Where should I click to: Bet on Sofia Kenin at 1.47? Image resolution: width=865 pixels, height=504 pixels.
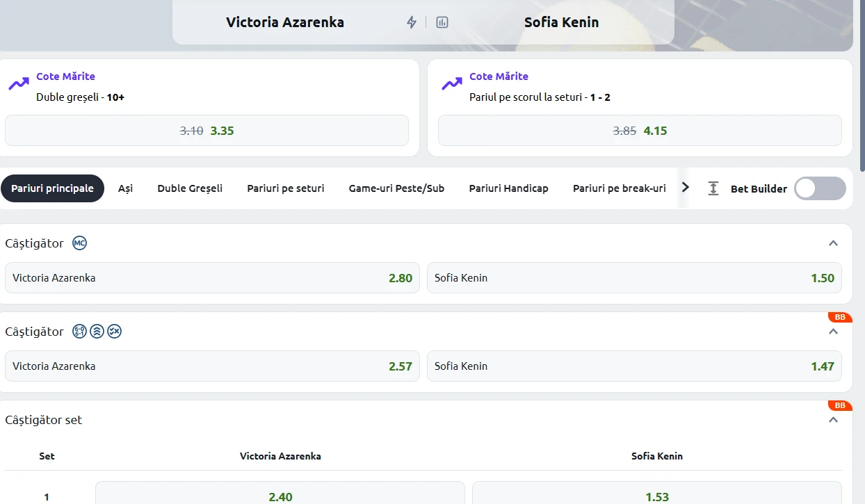(634, 366)
